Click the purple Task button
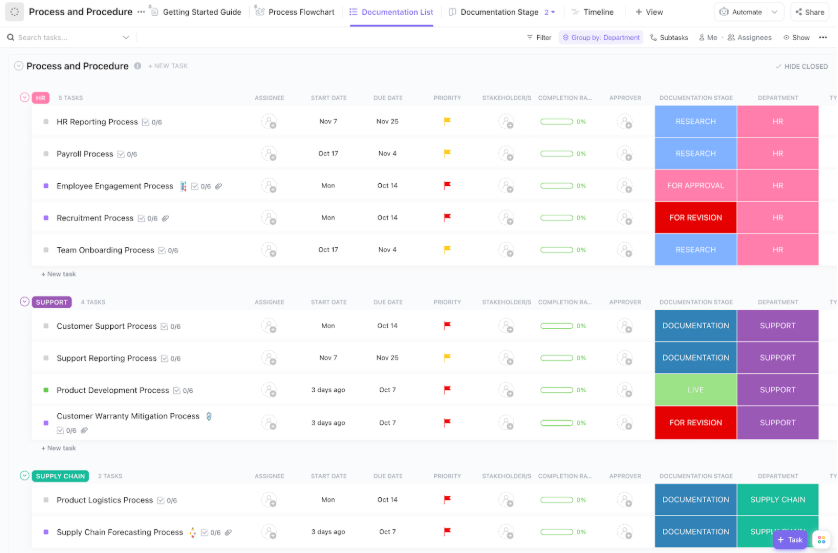The image size is (838, 553). (789, 539)
